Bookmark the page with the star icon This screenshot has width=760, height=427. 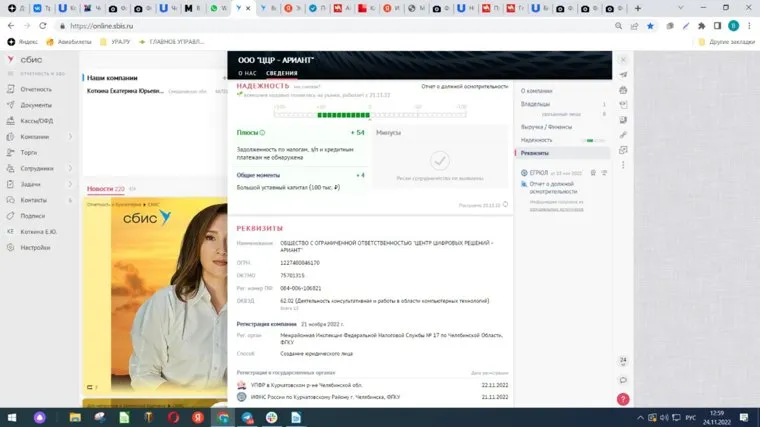tap(650, 26)
